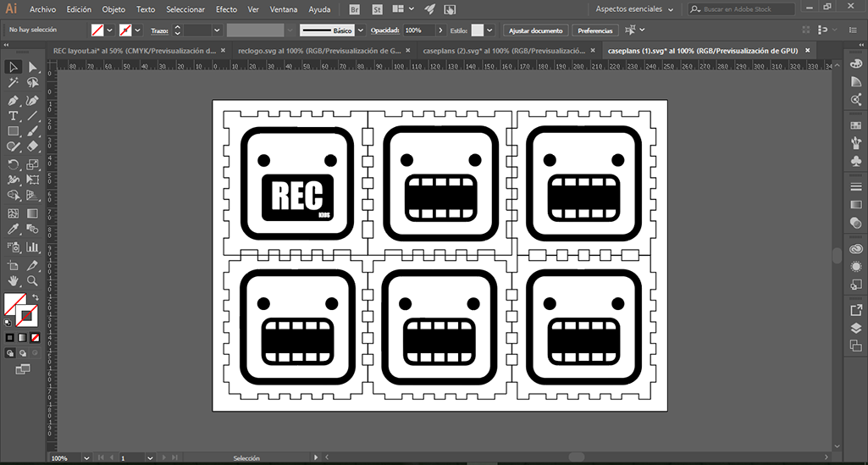The width and height of the screenshot is (868, 465).
Task: Select the Type tool
Action: pos(14,116)
